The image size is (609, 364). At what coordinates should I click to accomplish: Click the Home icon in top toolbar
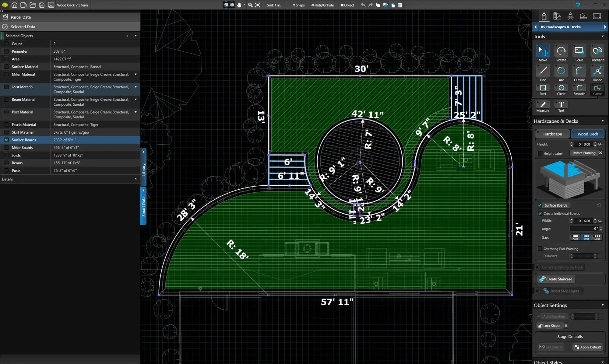point(14,5)
